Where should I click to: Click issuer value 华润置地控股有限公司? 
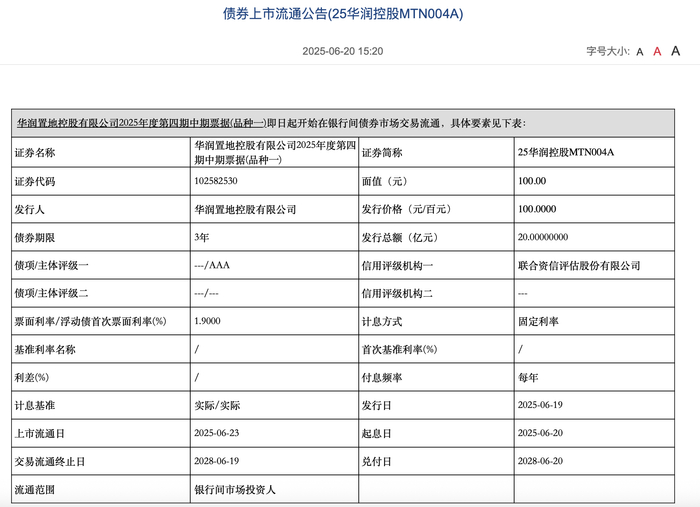coord(245,209)
